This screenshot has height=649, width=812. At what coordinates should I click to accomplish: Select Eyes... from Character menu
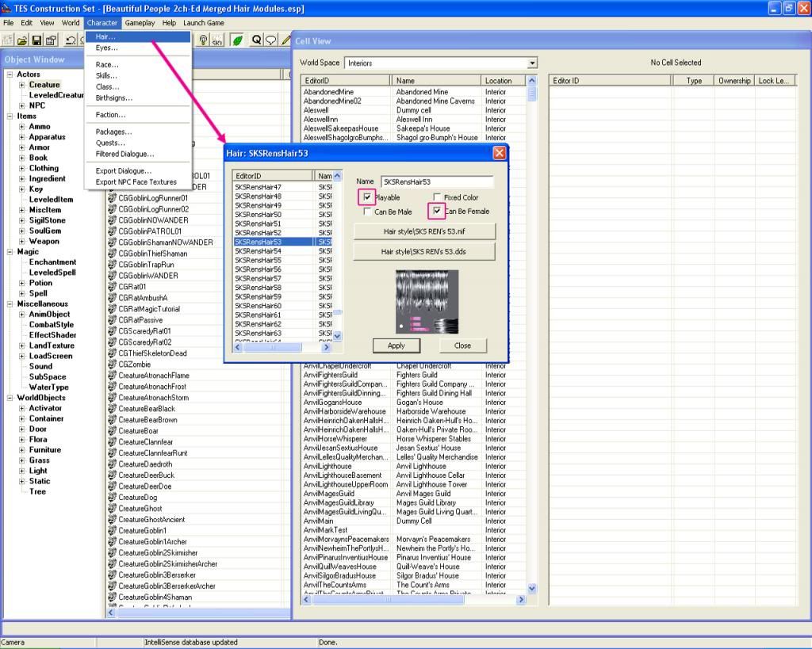coord(106,48)
